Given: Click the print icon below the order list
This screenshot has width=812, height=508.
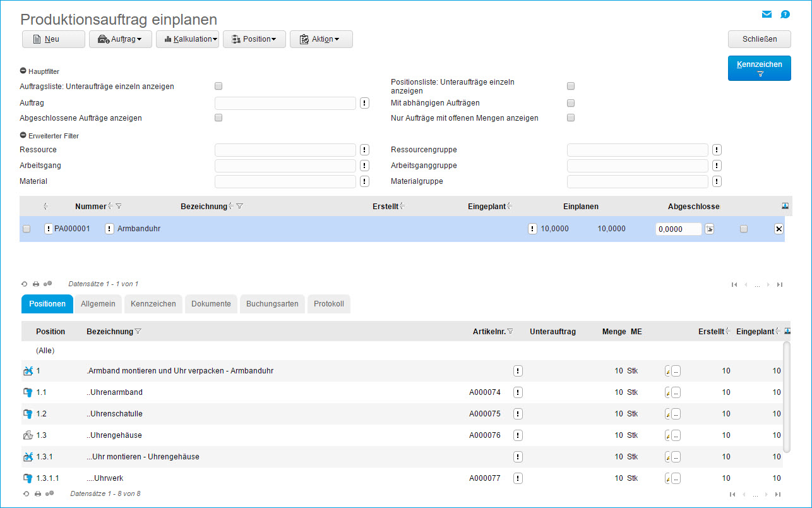Looking at the screenshot, I should point(36,284).
